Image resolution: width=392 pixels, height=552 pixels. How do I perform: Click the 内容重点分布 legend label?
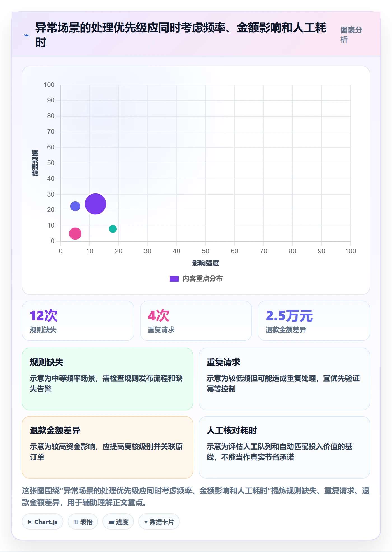click(202, 279)
